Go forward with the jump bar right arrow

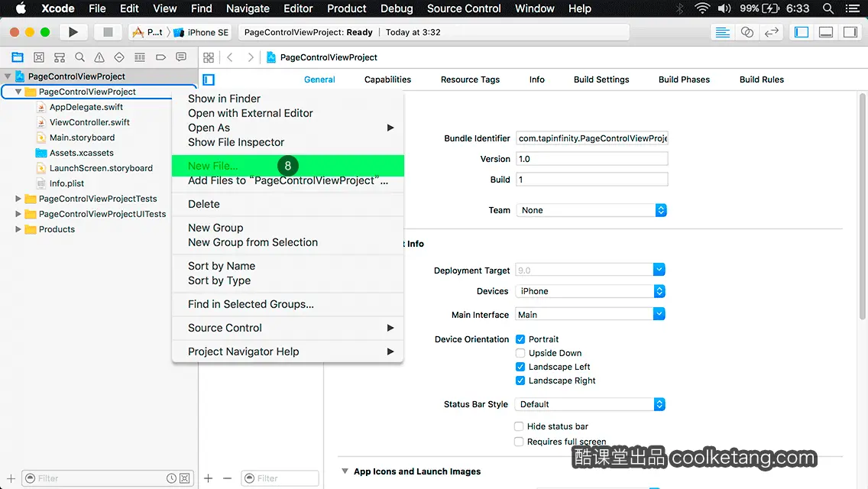(251, 57)
